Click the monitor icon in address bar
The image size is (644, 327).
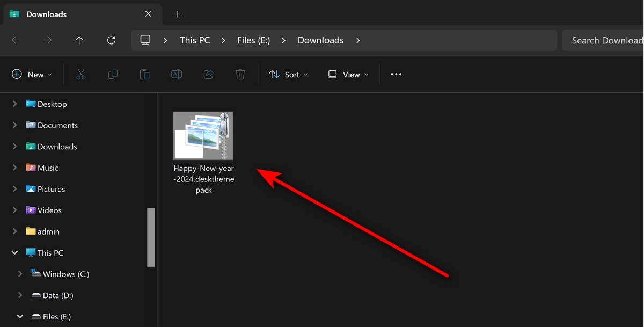[145, 40]
